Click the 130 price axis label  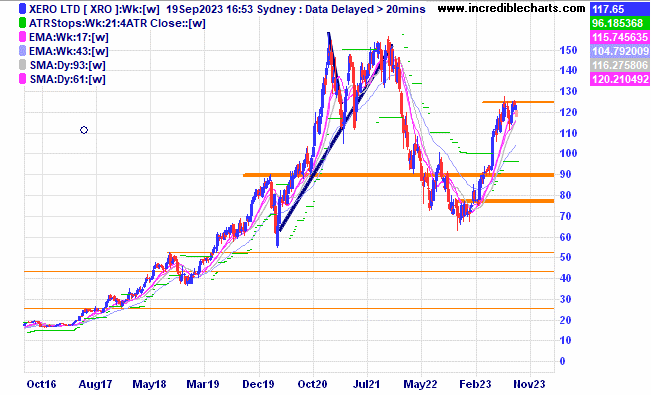coord(568,91)
